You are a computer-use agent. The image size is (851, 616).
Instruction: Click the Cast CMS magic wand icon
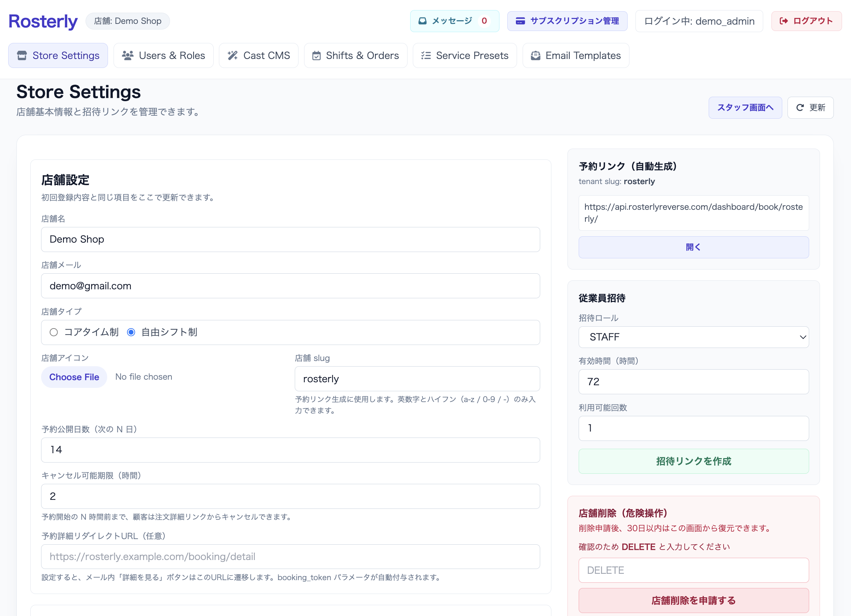[233, 56]
